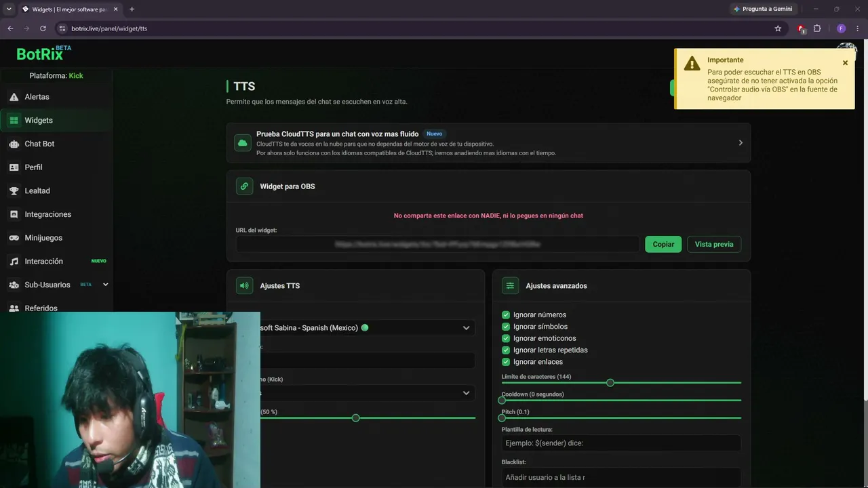Click the Integraciones sidebar icon
Screen dimensions: 868x488
click(x=14, y=214)
